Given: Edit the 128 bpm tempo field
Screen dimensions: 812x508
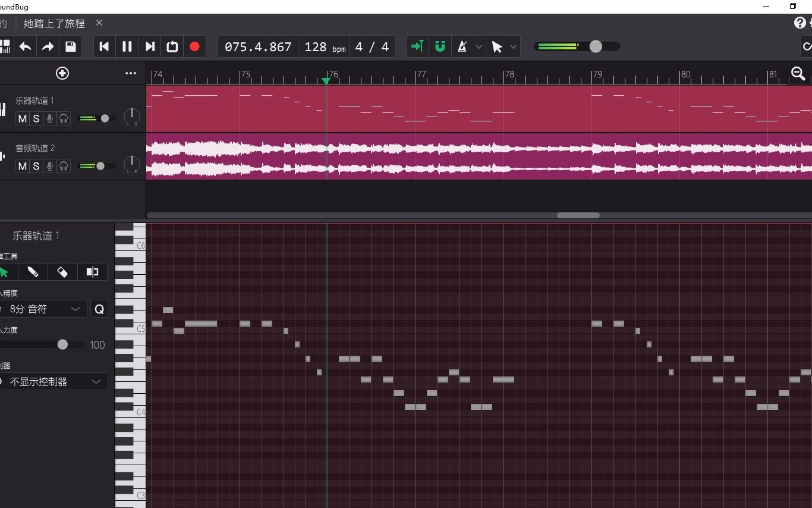Looking at the screenshot, I should tap(325, 47).
